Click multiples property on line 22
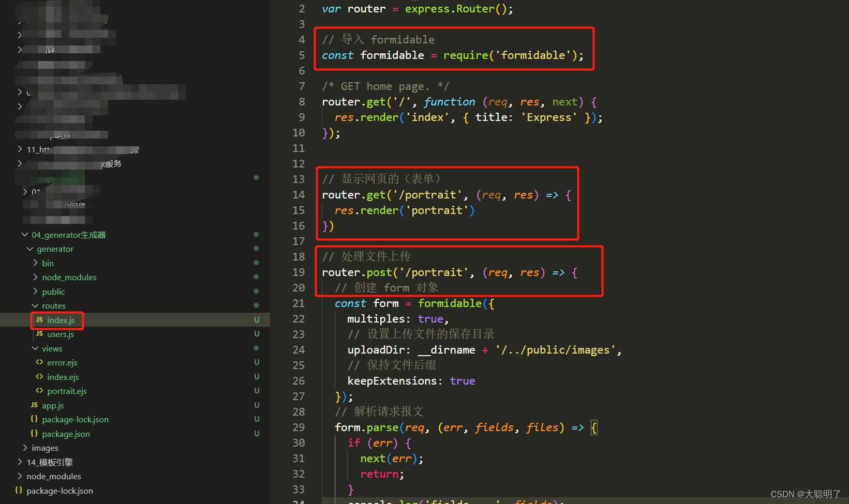The height and width of the screenshot is (504, 849). coord(376,319)
